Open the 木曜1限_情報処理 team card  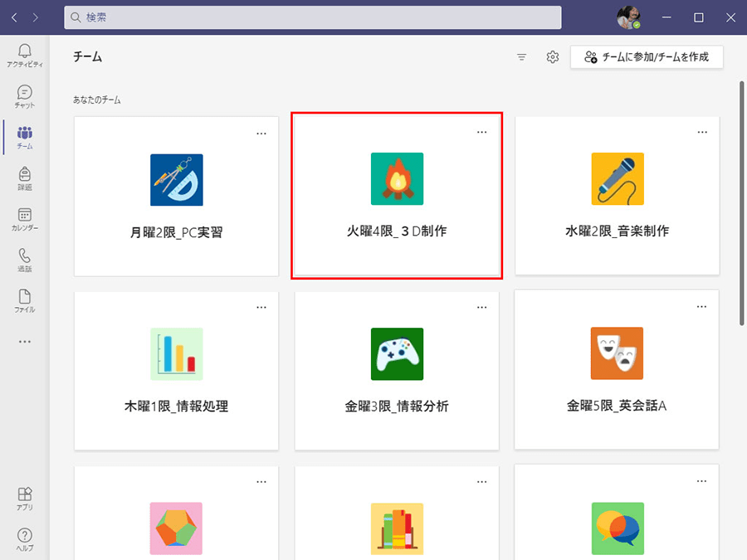click(x=176, y=371)
